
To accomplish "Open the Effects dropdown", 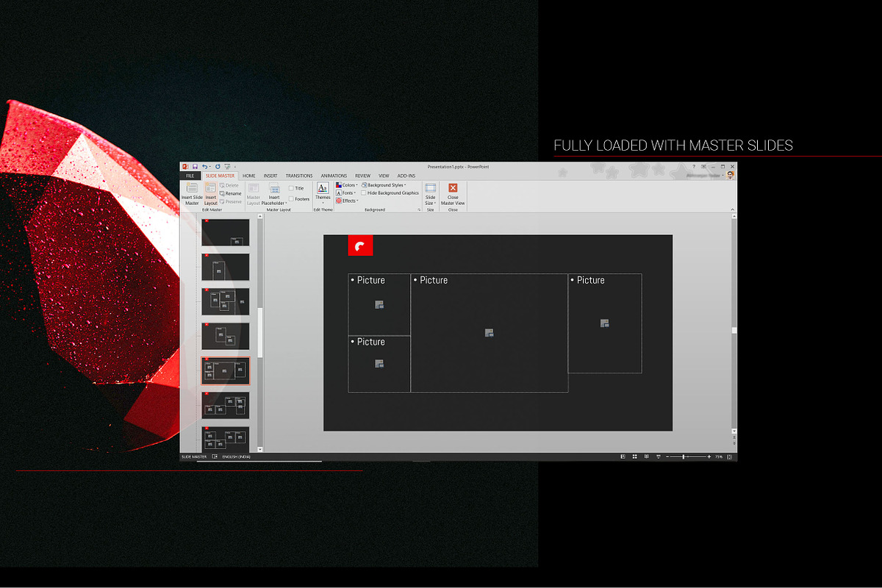I will point(347,201).
